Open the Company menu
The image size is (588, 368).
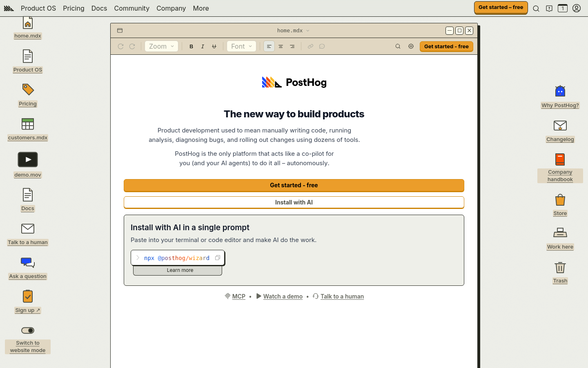[x=171, y=8]
